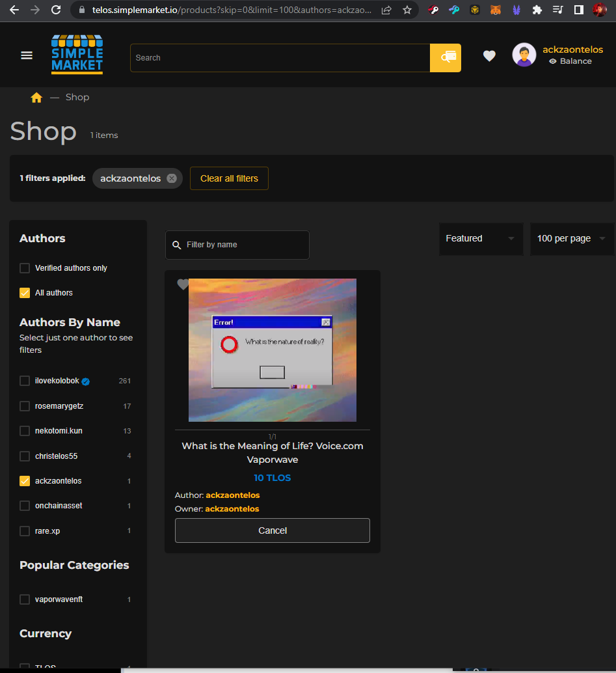Uncheck the All authors checkbox
The image size is (616, 673).
pos(25,293)
